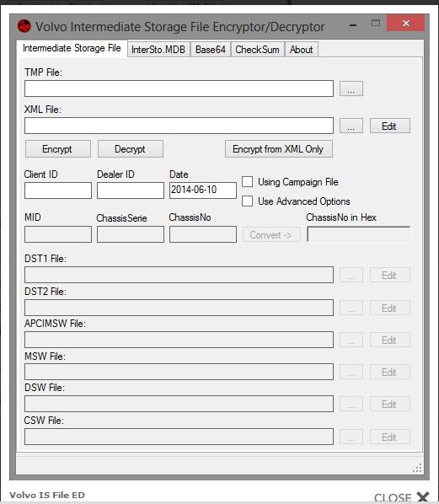Focus the TMP File path field
This screenshot has width=439, height=504.
(179, 88)
